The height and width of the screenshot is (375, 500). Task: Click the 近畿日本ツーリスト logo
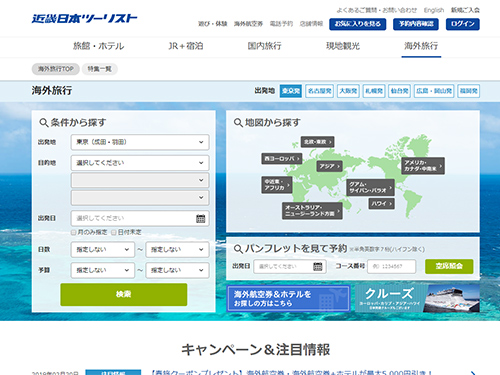coord(84,18)
